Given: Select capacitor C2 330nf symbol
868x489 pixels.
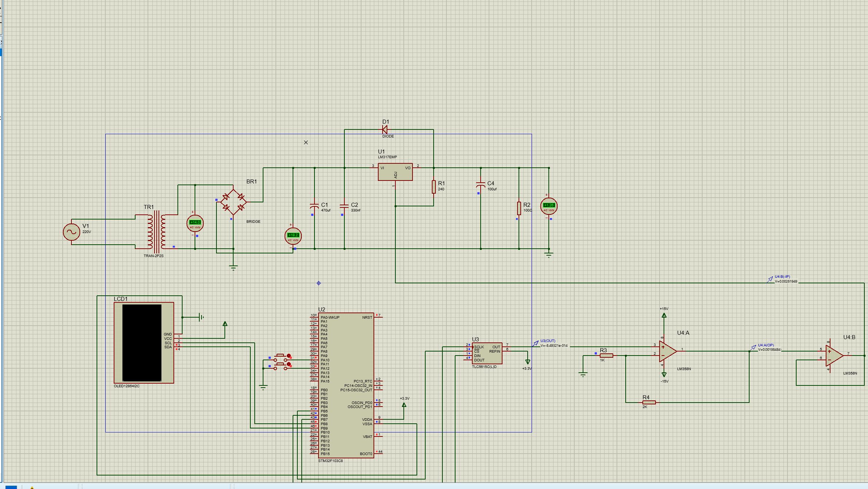Looking at the screenshot, I should (x=344, y=206).
